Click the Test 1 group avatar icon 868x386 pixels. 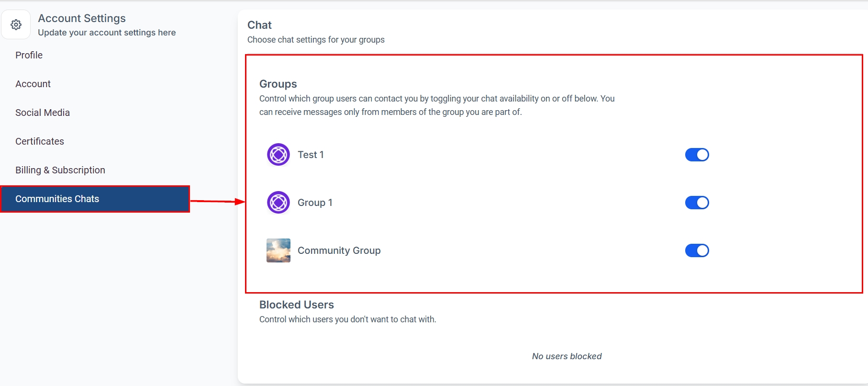[278, 155]
